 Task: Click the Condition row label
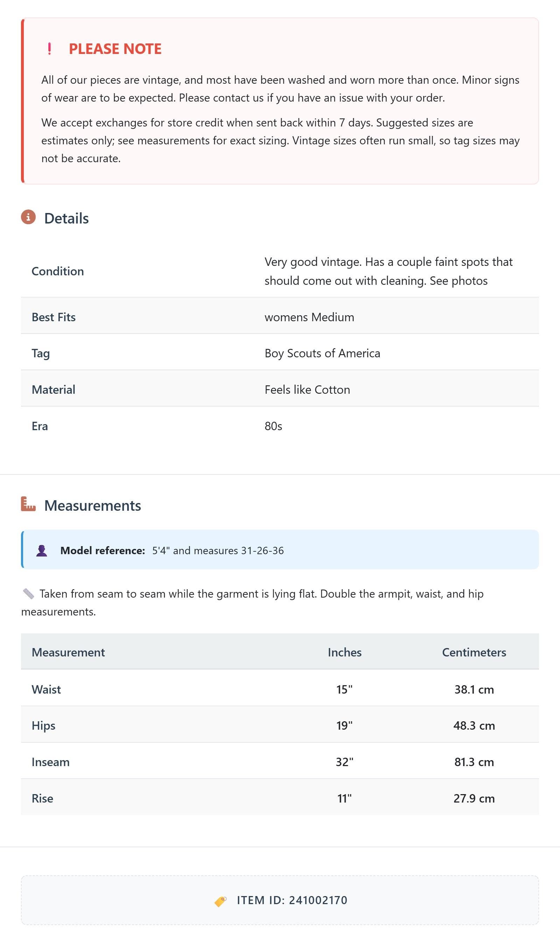(x=58, y=271)
